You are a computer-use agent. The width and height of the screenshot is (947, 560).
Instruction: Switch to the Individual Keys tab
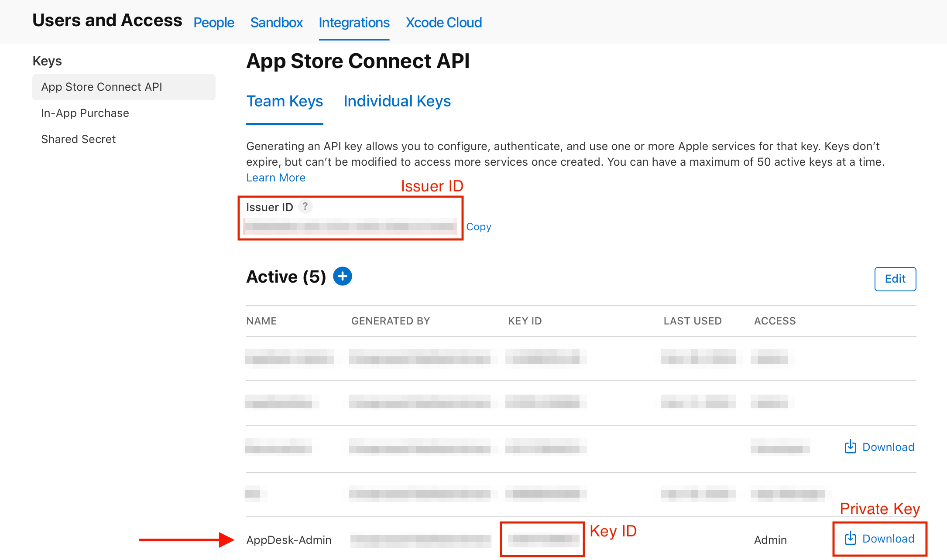point(397,101)
